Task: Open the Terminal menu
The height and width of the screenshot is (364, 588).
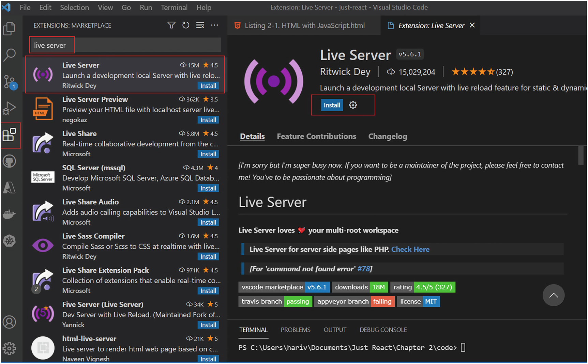Action: click(x=174, y=7)
